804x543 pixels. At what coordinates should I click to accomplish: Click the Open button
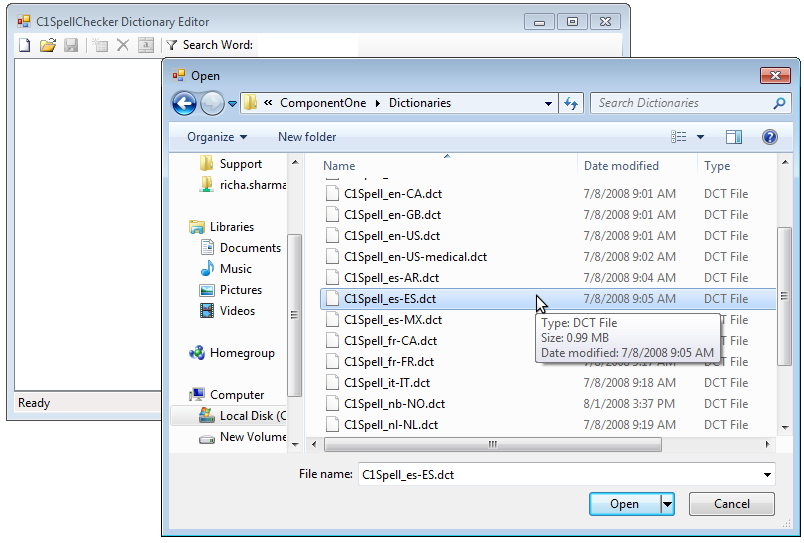coord(625,504)
